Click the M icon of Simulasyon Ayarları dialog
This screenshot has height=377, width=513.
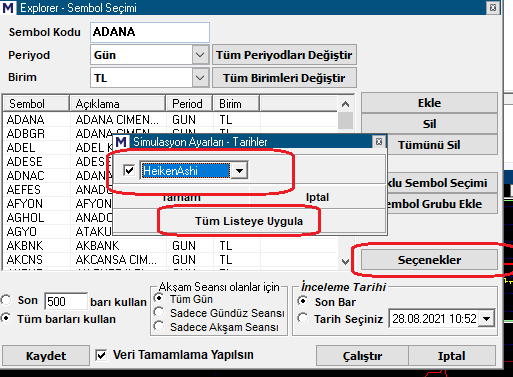[121, 142]
